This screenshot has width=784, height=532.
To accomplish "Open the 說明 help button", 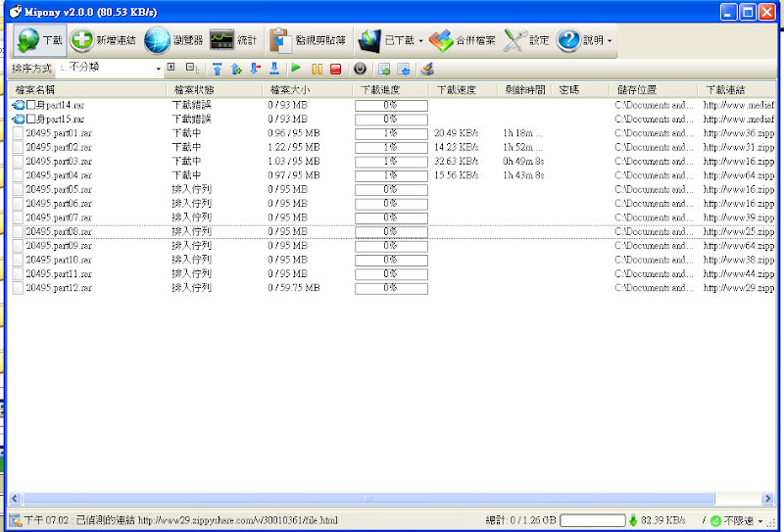I will (x=580, y=40).
